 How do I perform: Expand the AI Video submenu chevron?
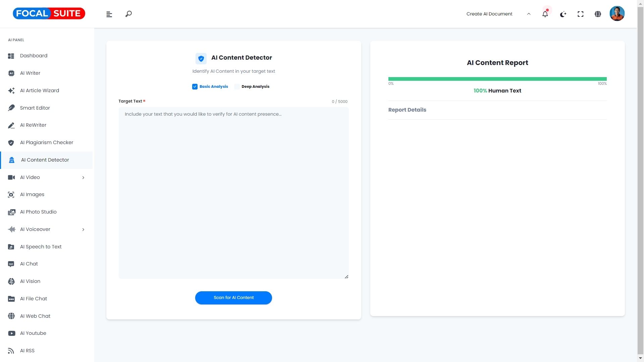pos(83,178)
